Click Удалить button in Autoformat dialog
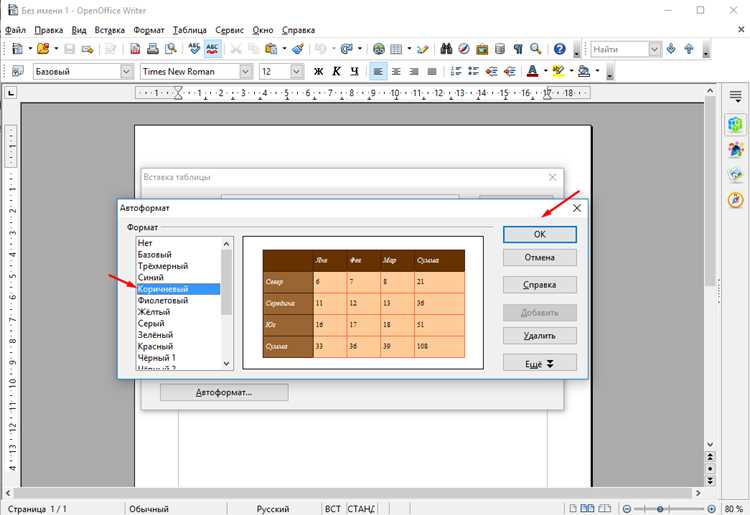This screenshot has height=515, width=750. 540,336
